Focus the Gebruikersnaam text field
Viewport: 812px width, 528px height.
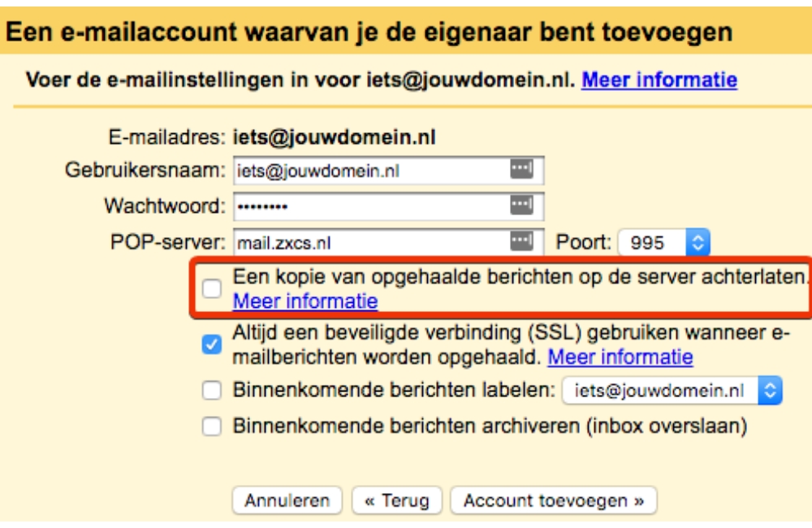pyautogui.click(x=369, y=171)
